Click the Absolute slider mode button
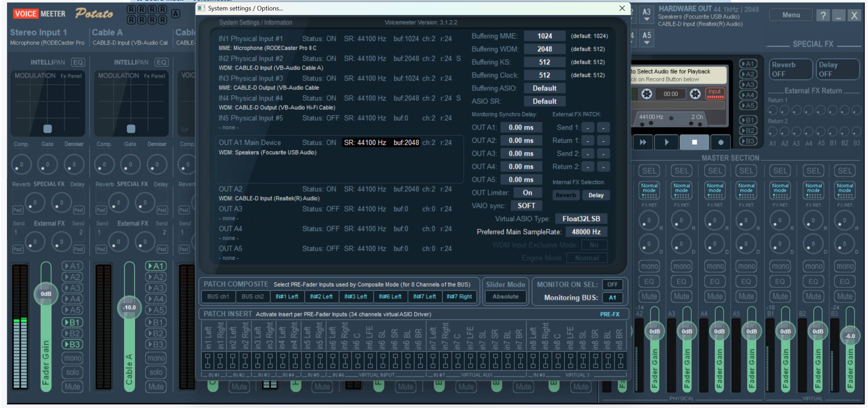 pyautogui.click(x=505, y=297)
